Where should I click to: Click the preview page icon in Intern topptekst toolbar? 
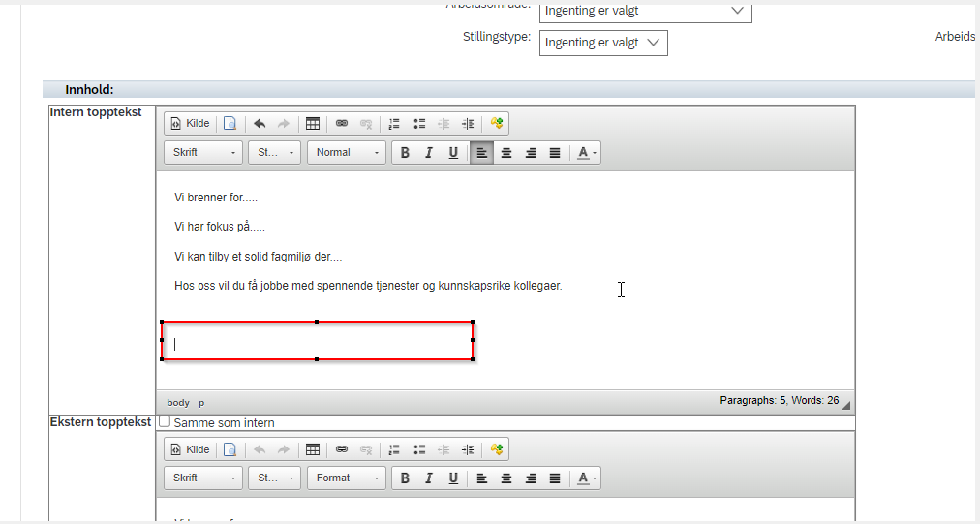pos(230,123)
